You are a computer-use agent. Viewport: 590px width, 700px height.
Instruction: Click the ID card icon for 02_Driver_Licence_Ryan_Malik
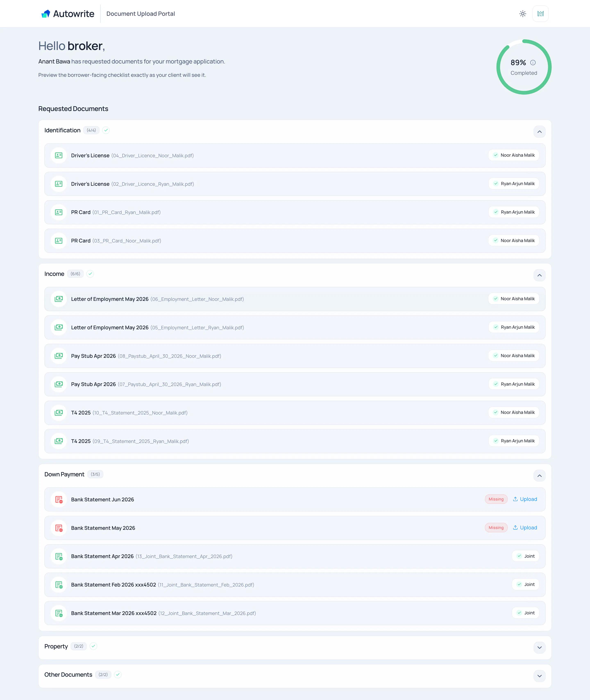[x=59, y=184]
